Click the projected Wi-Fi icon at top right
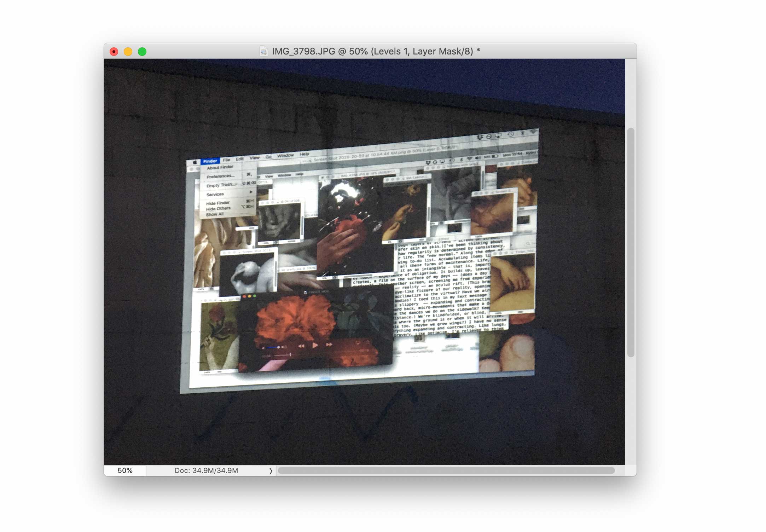 pyautogui.click(x=533, y=132)
